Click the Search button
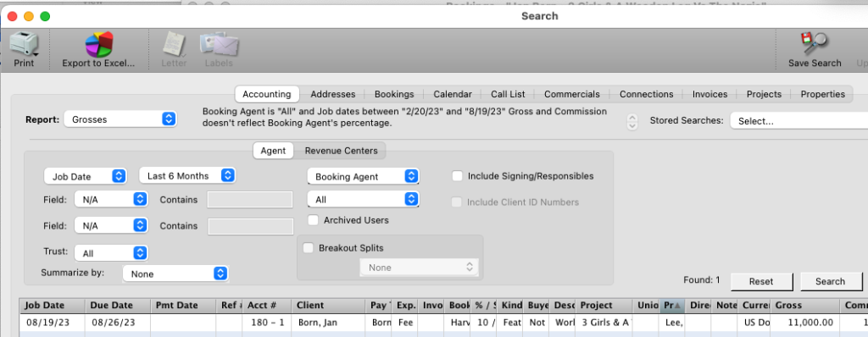This screenshot has height=337, width=868. [830, 281]
